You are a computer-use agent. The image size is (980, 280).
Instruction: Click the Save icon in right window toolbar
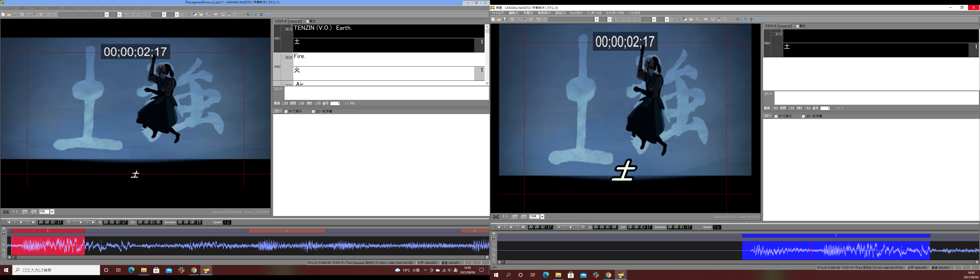coord(505,19)
